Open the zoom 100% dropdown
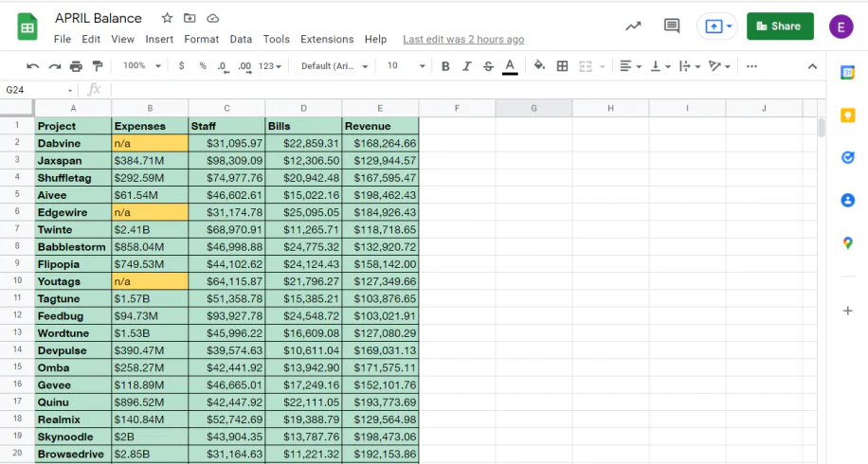 [x=142, y=65]
